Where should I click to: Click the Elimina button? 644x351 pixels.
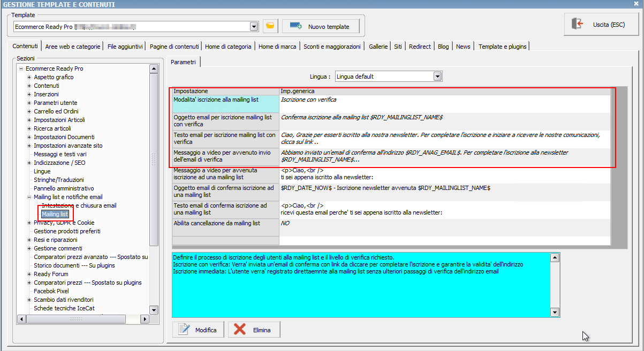tap(254, 330)
